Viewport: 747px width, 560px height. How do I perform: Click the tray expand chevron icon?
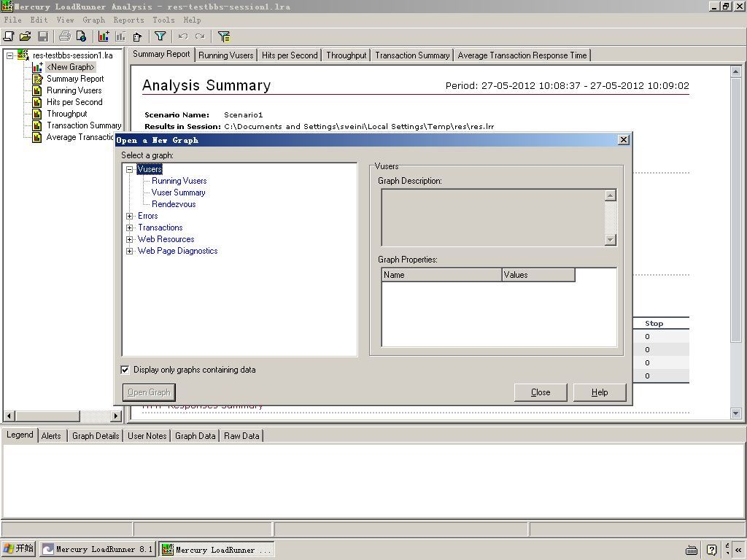click(738, 550)
